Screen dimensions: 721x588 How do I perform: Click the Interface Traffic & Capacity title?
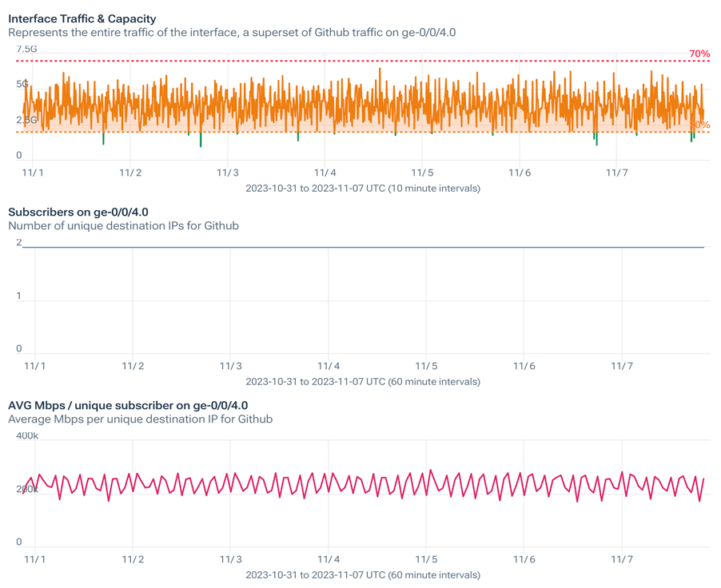83,18
